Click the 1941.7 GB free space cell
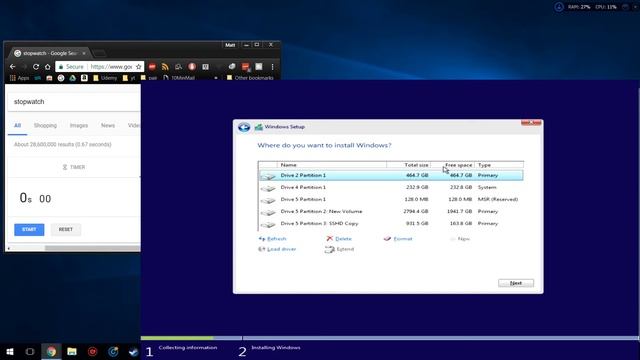Screen dimensions: 640x360 pyautogui.click(x=459, y=211)
